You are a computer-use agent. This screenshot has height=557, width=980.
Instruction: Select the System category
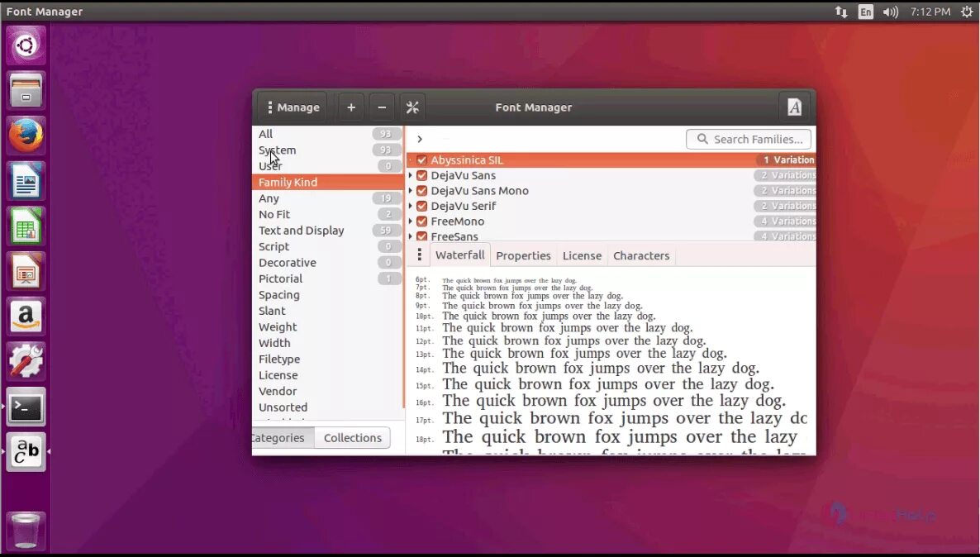[x=328, y=150]
